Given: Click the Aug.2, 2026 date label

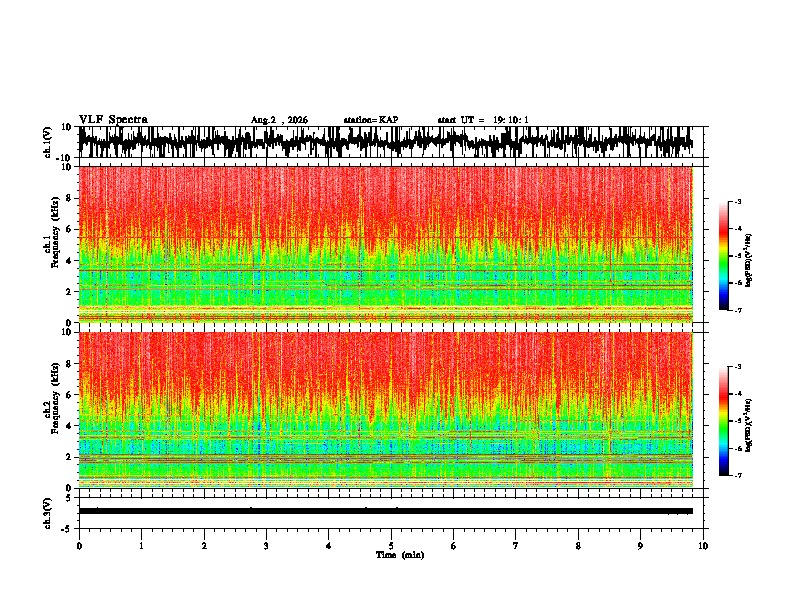Looking at the screenshot, I should coord(279,120).
